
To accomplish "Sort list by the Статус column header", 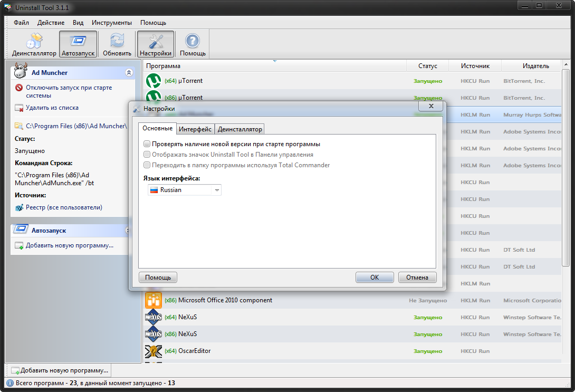I will point(427,66).
